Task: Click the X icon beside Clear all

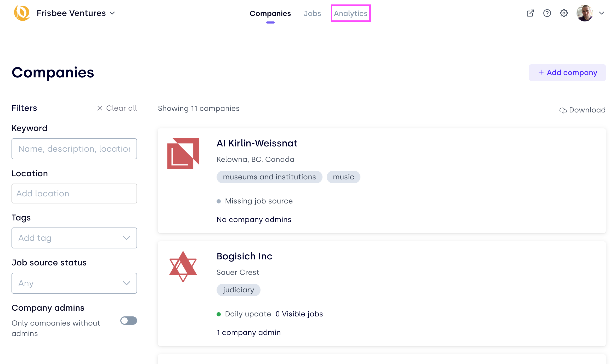Action: pyautogui.click(x=100, y=108)
